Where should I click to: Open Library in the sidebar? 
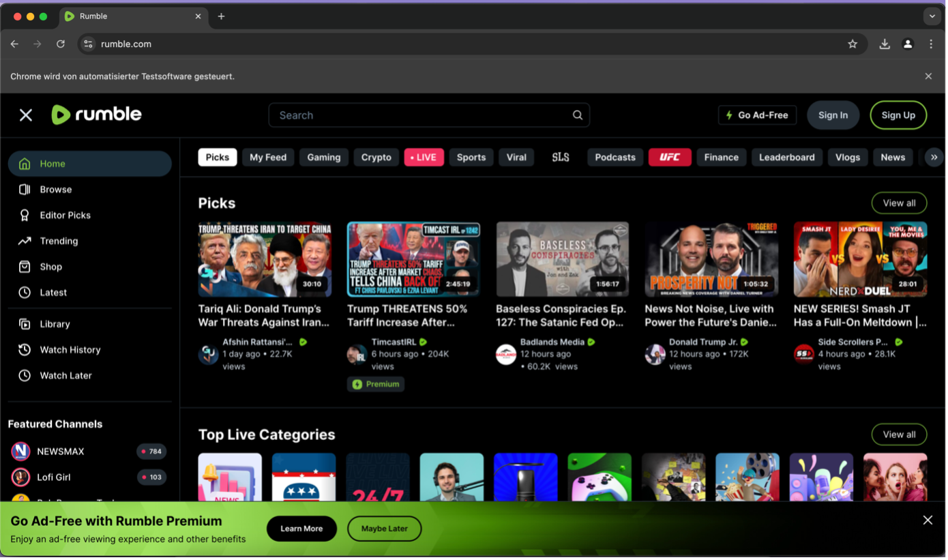point(90,325)
